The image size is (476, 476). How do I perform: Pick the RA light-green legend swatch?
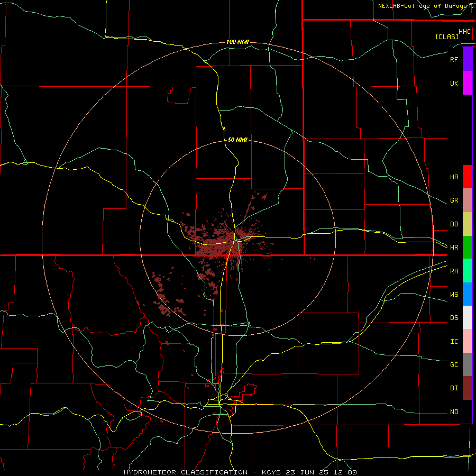(467, 271)
